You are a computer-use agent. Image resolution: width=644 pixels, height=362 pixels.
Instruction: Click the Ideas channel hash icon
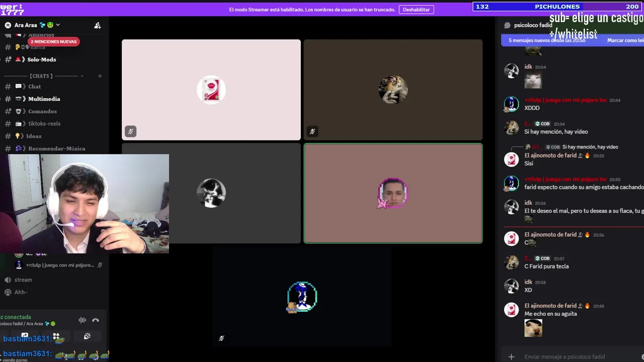[8, 136]
